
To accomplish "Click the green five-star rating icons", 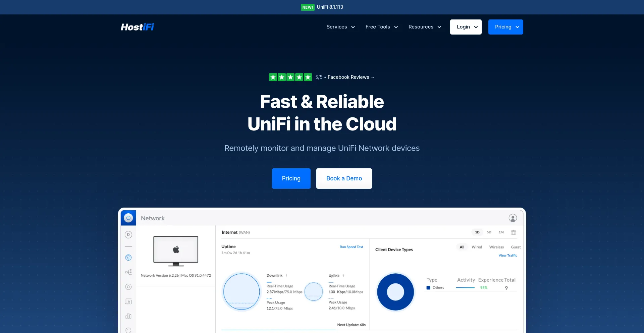I will click(290, 77).
